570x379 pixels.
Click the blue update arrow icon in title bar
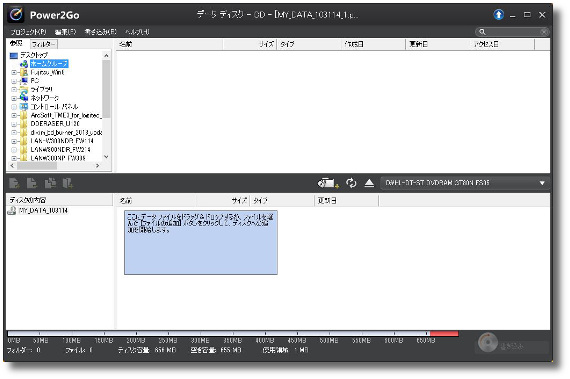pos(498,15)
